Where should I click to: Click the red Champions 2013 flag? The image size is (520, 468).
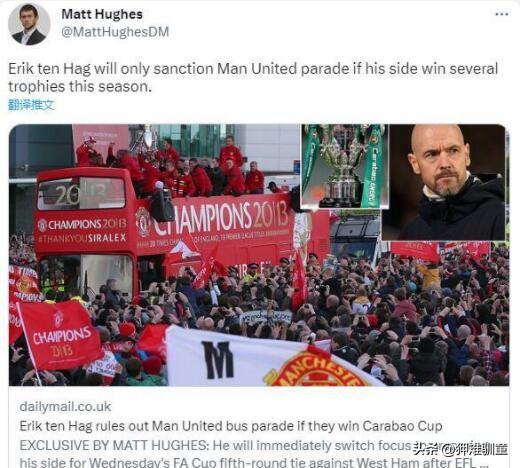pyautogui.click(x=60, y=335)
